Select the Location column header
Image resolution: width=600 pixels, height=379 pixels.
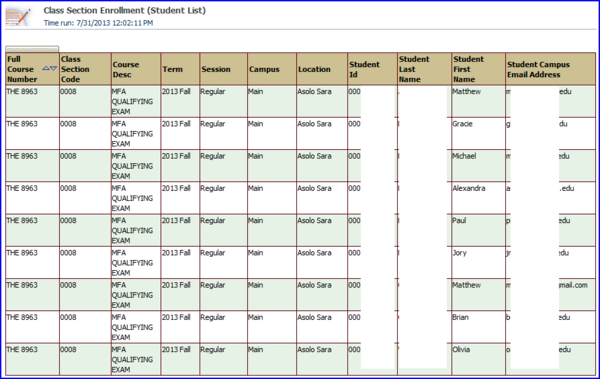pos(322,69)
